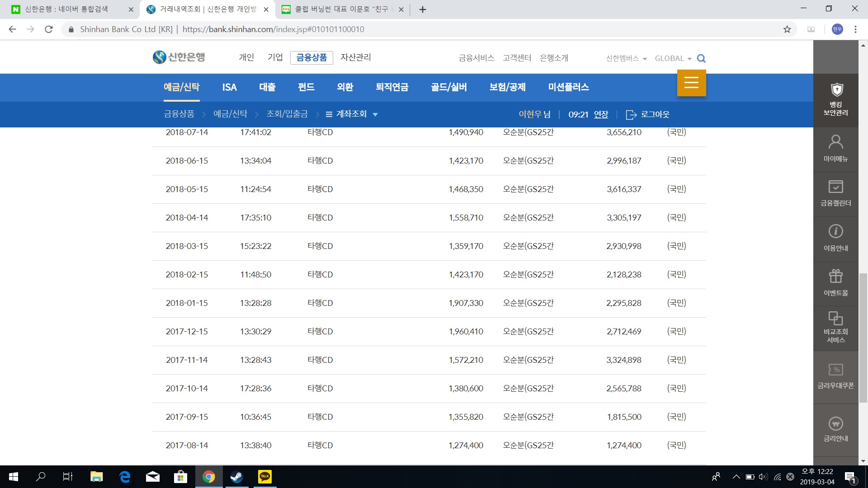Click balance 3,656,210 in 2018-07-14 row
Screen dimensions: 868x488
[x=624, y=132]
